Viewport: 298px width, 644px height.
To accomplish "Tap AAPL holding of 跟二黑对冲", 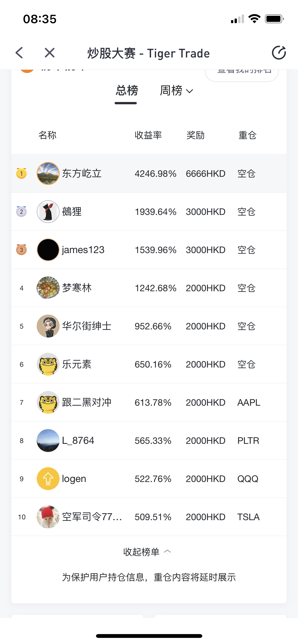I will point(249,402).
